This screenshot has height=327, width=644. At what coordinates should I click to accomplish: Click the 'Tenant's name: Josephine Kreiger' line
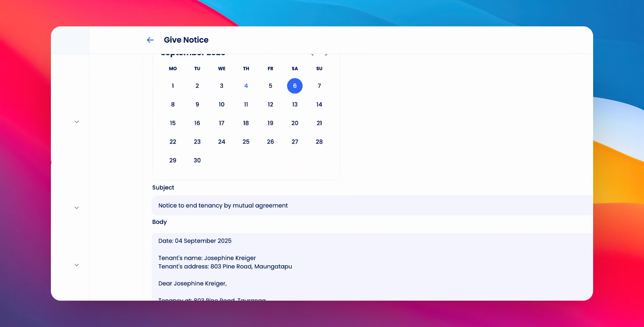point(207,258)
